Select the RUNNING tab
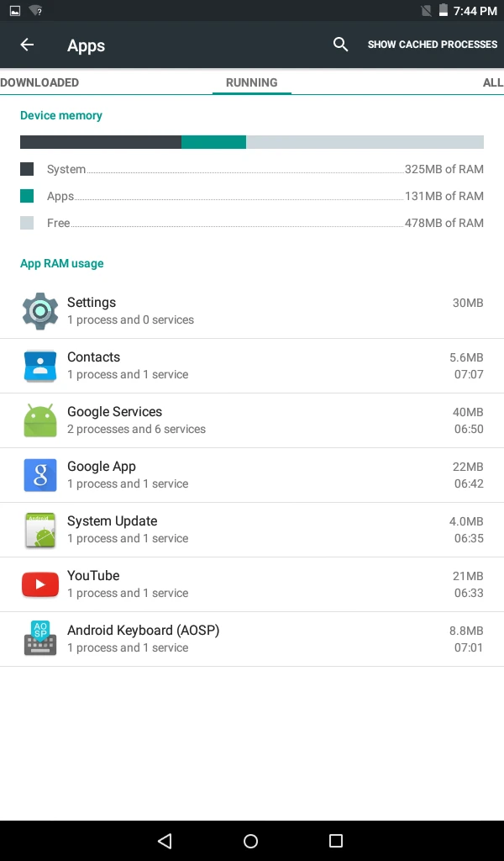Image resolution: width=504 pixels, height=861 pixels. pyautogui.click(x=251, y=82)
